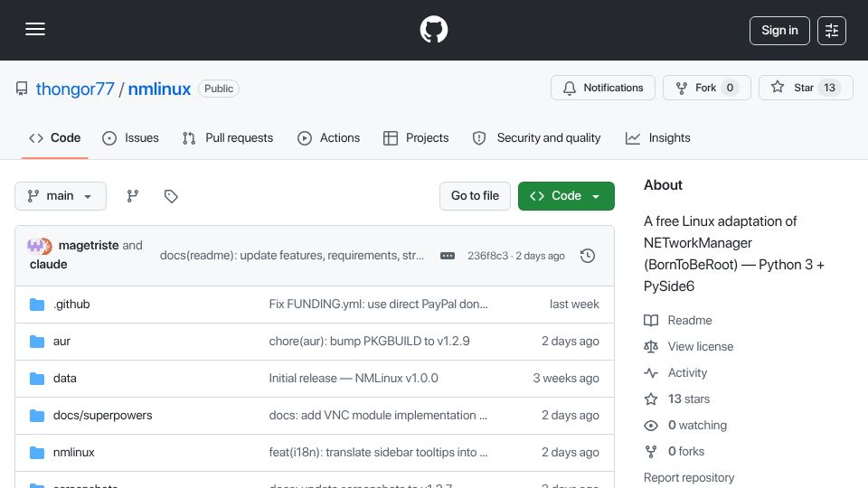This screenshot has width=868, height=488.
Task: Open the Projects tab
Action: 416,137
